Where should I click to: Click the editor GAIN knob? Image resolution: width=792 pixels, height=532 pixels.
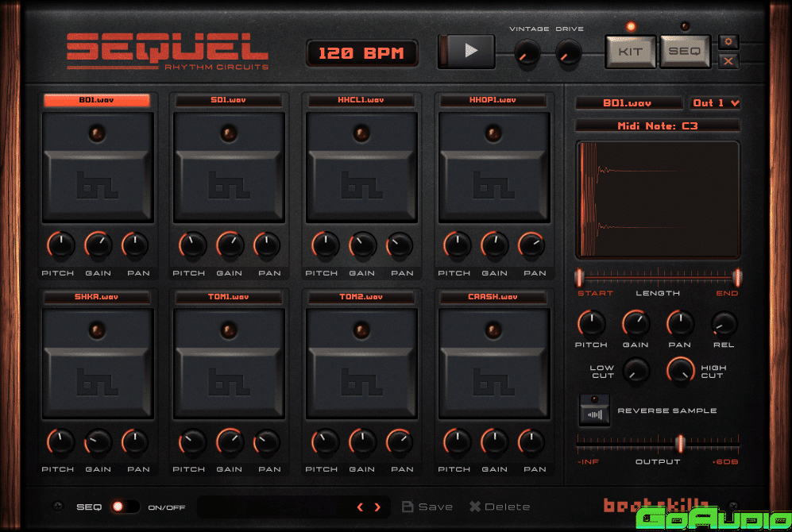[636, 323]
